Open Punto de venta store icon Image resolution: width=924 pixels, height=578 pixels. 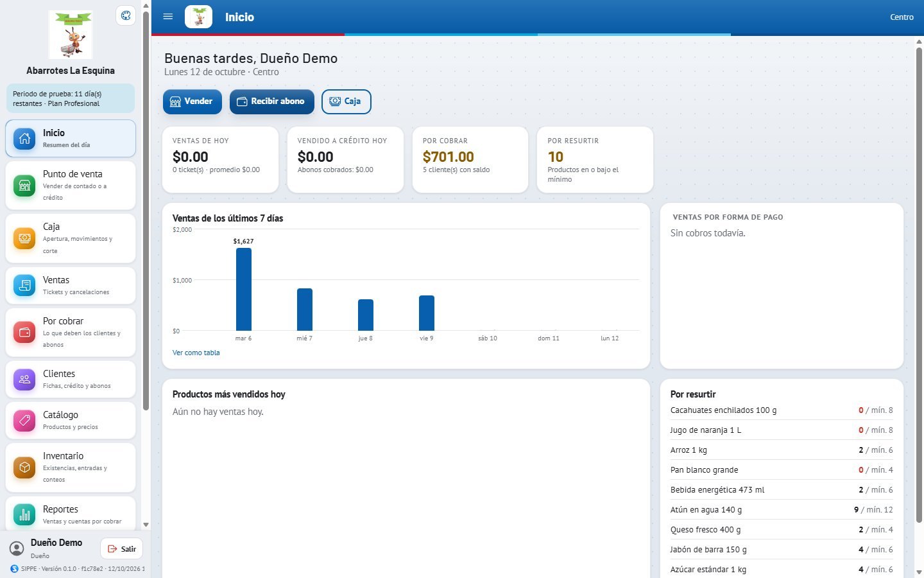pyautogui.click(x=24, y=186)
